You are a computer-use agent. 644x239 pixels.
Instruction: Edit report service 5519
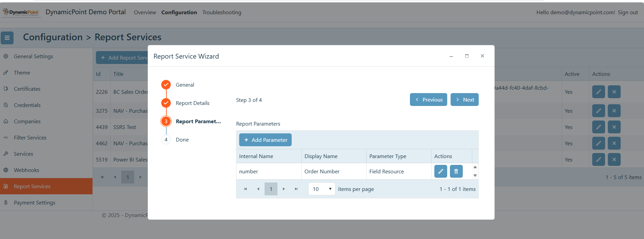pyautogui.click(x=599, y=159)
